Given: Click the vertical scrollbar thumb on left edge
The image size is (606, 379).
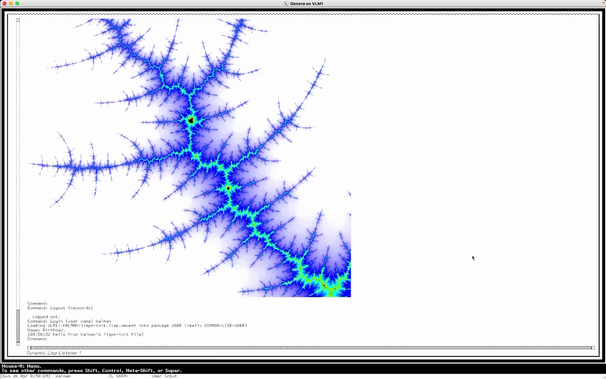Looking at the screenshot, I should 18,326.
